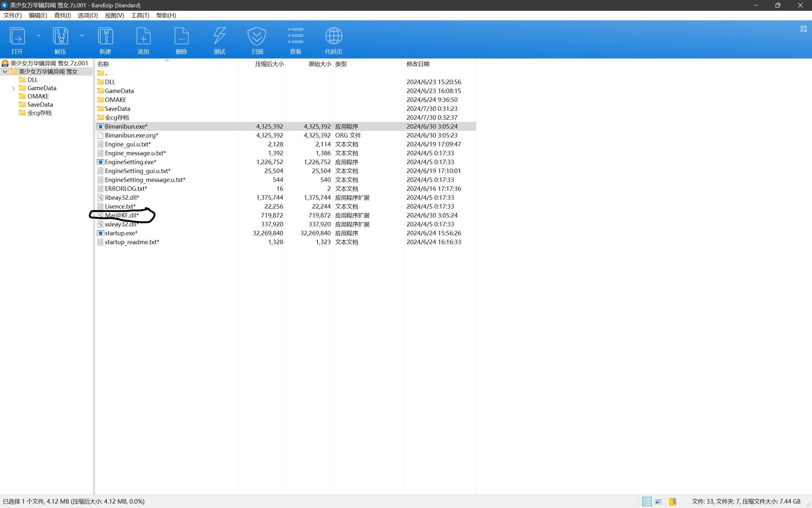Select GameData folder in the file list
The width and height of the screenshot is (812, 508).
119,91
